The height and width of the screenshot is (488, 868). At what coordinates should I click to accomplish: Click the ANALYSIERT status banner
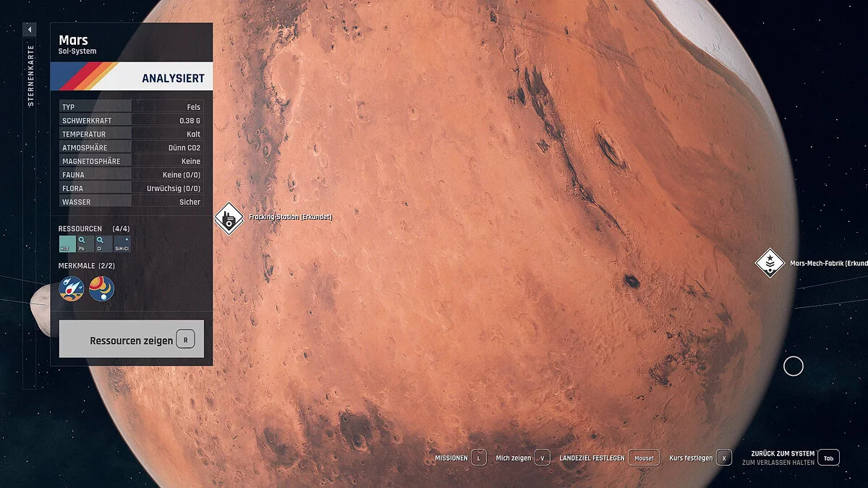click(x=132, y=77)
